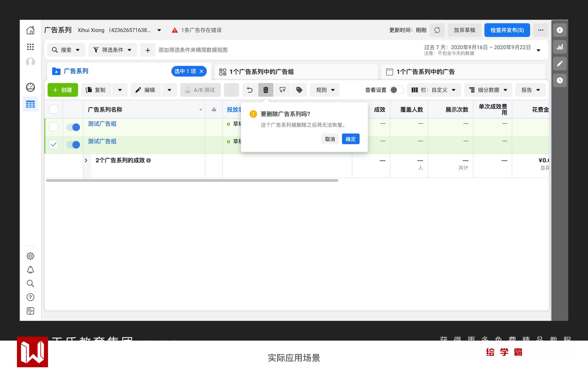Click the trash delete icon in toolbar
The width and height of the screenshot is (588, 379).
265,90
